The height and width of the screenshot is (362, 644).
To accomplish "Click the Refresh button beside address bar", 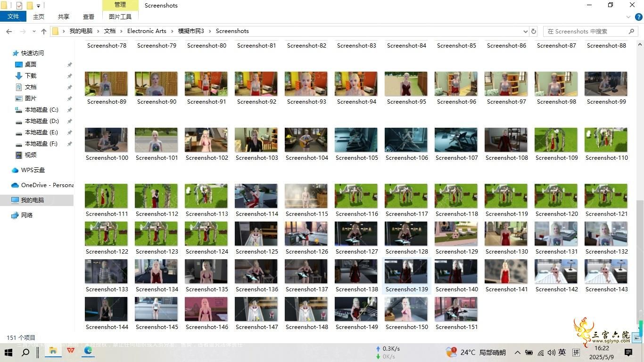I will (534, 31).
